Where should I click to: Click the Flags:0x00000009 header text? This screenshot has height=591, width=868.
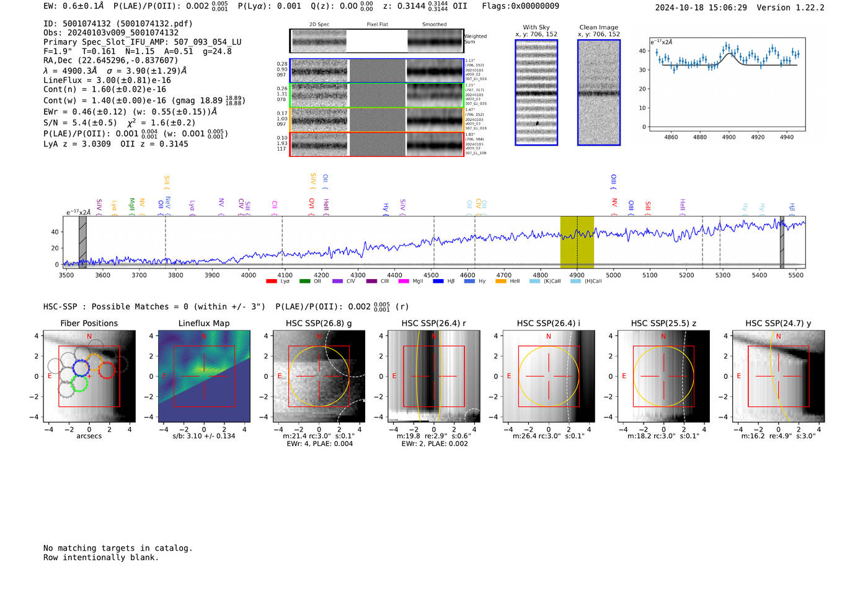click(521, 6)
